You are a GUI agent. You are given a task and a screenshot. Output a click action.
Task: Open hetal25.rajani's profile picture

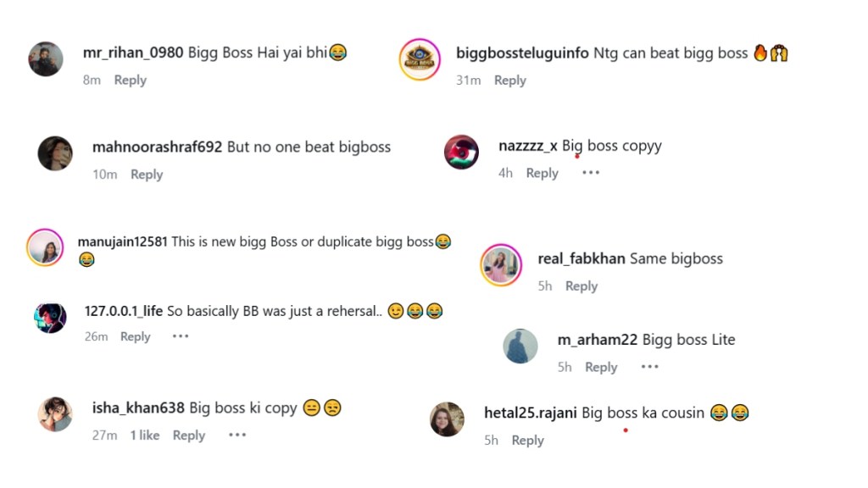447,419
